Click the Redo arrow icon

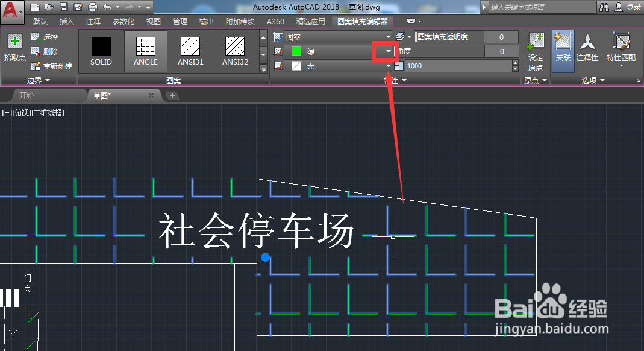click(x=129, y=7)
